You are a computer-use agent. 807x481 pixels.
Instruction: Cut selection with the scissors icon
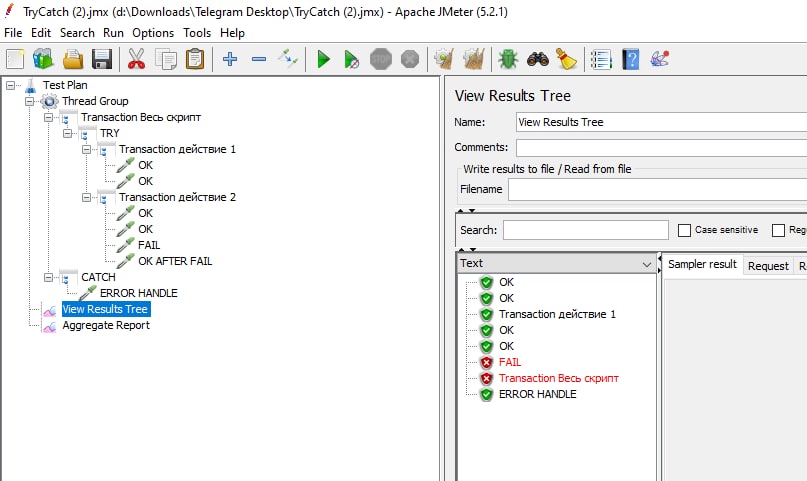[136, 59]
